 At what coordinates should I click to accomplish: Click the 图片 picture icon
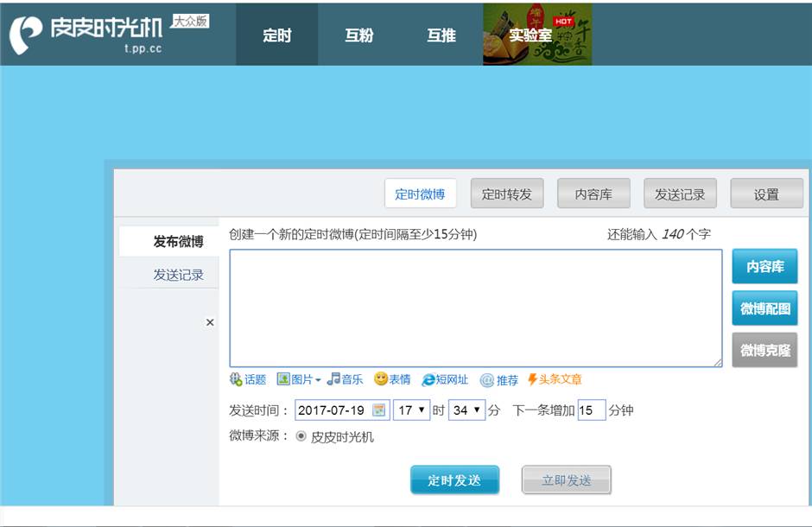283,379
